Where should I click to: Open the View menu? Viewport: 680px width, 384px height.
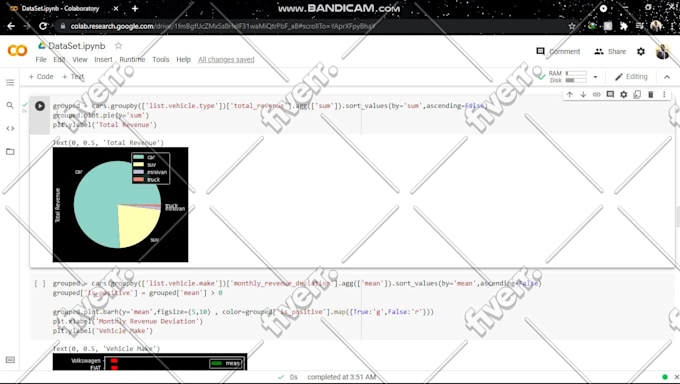(x=80, y=59)
